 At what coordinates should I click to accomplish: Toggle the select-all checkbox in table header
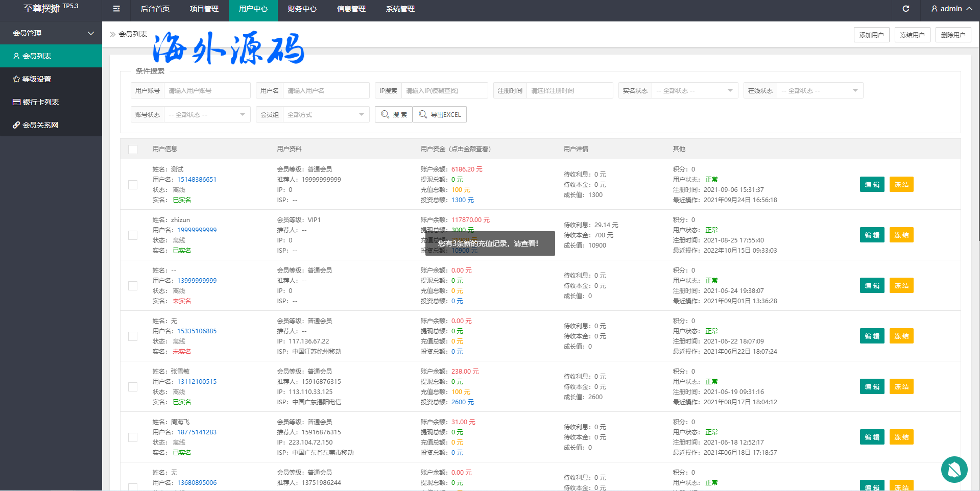click(133, 149)
